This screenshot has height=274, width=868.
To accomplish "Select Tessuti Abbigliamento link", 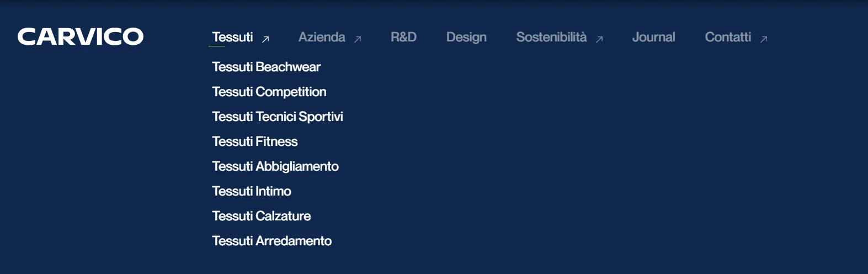I will click(x=275, y=166).
